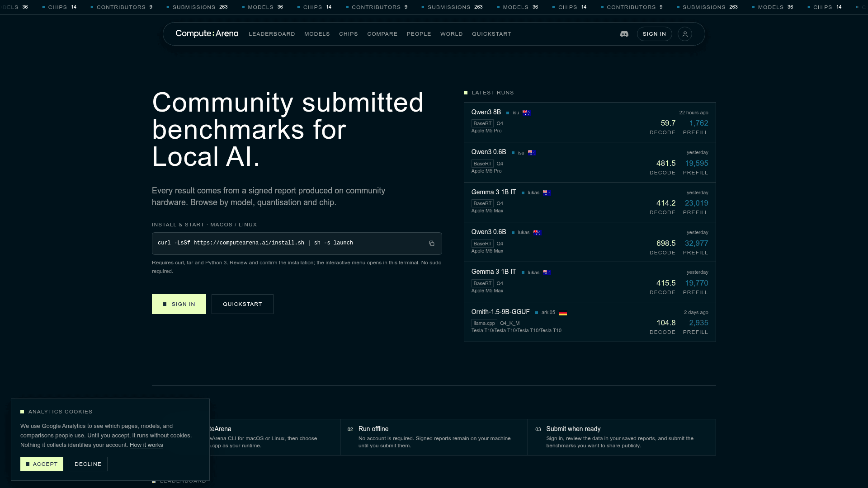Click the 2,935 prefill value
The width and height of the screenshot is (868, 488).
pos(698,323)
